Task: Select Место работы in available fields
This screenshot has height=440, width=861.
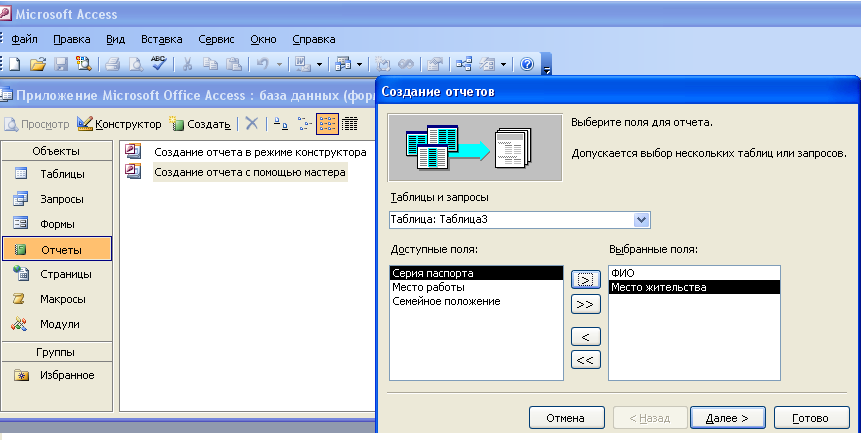Action: (476, 287)
